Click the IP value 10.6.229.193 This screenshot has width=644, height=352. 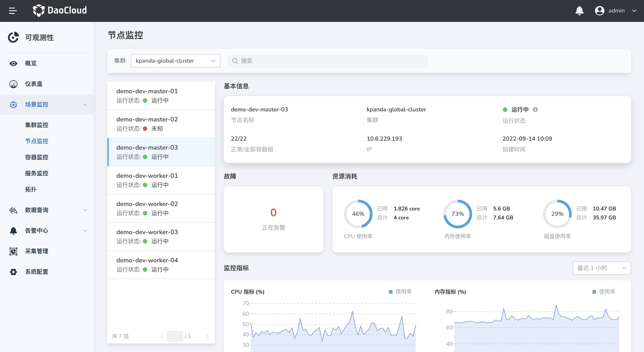pyautogui.click(x=384, y=139)
